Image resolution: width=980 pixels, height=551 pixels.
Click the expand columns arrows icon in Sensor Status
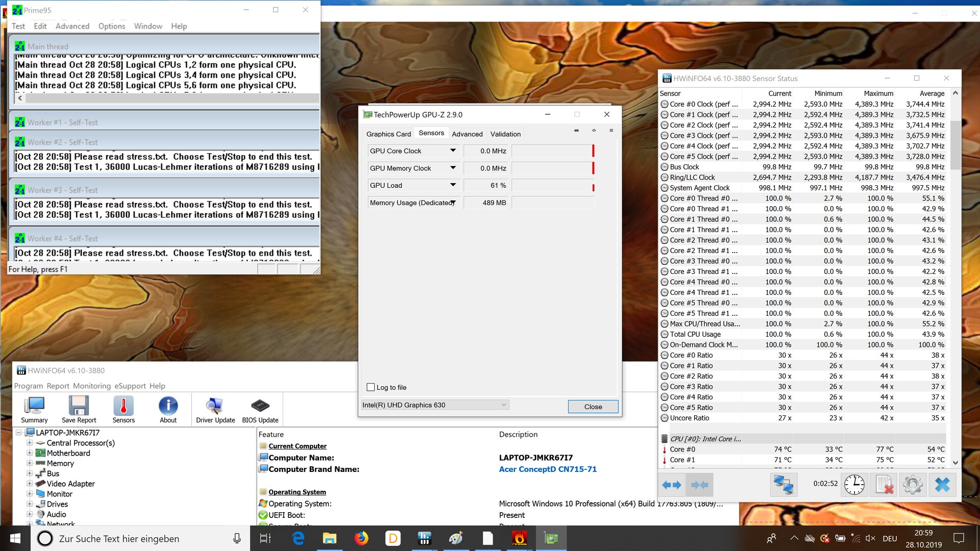click(x=671, y=485)
